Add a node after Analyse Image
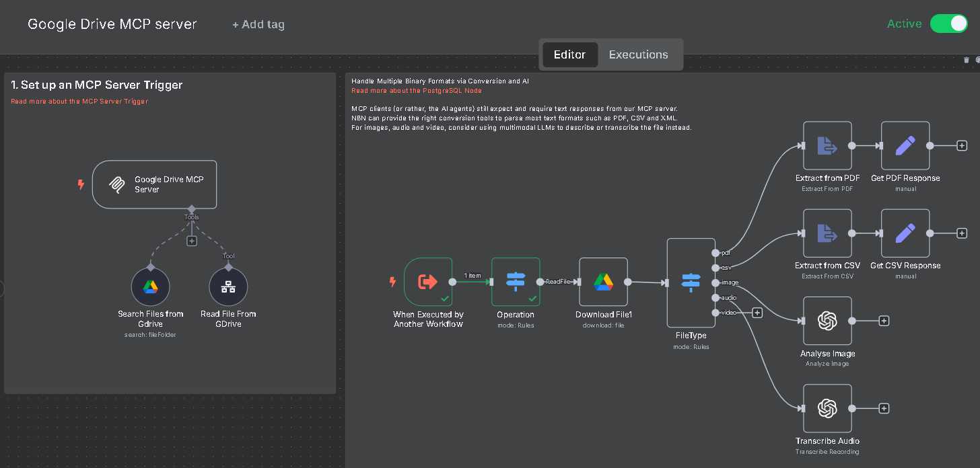Image resolution: width=980 pixels, height=468 pixels. pos(884,321)
